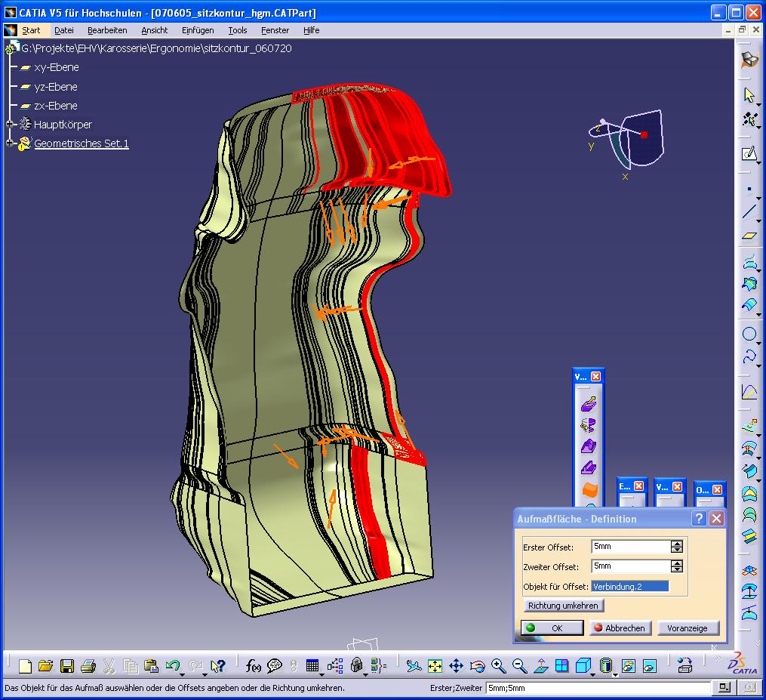Open a file with the folder icon
The height and width of the screenshot is (700, 766).
pyautogui.click(x=45, y=666)
